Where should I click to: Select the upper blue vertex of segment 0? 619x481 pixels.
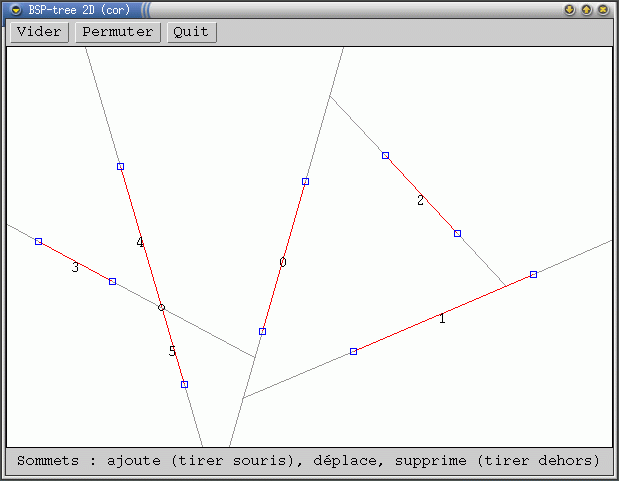click(305, 181)
